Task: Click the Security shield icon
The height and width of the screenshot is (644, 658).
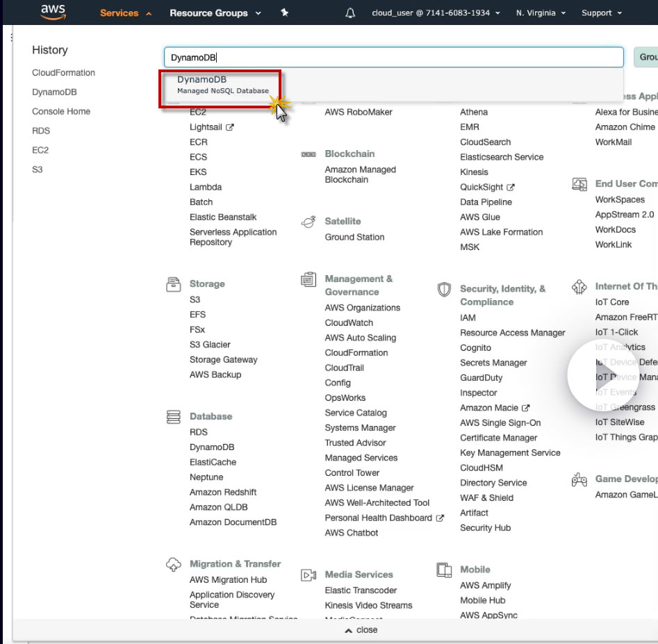Action: click(444, 289)
